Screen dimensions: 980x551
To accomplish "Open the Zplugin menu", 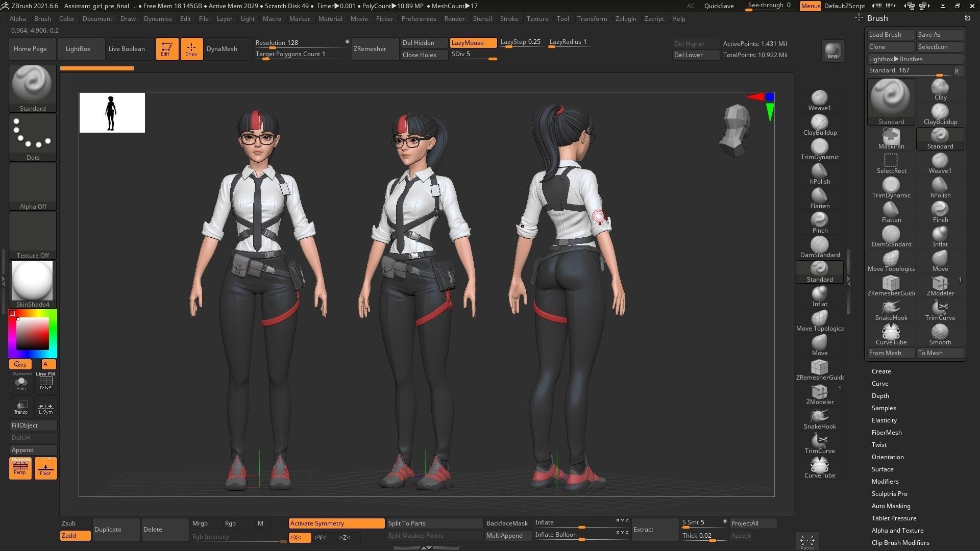I will click(x=625, y=18).
